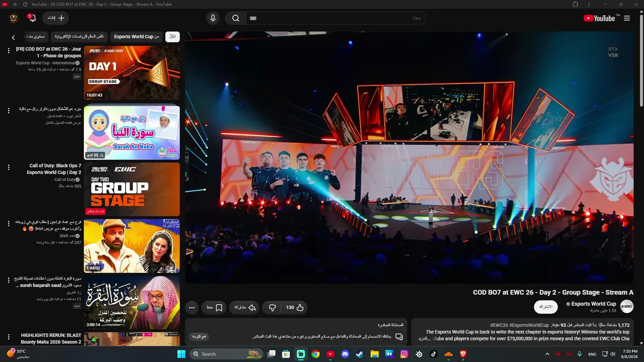Click the page vertical scrollbar
Image resolution: width=644 pixels, height=362 pixels.
pyautogui.click(x=641, y=60)
